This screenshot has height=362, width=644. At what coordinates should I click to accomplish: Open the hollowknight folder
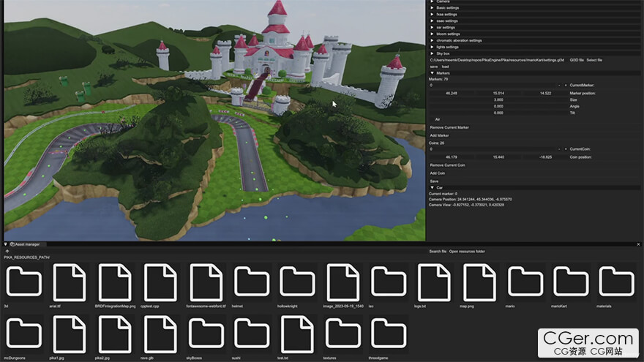298,282
